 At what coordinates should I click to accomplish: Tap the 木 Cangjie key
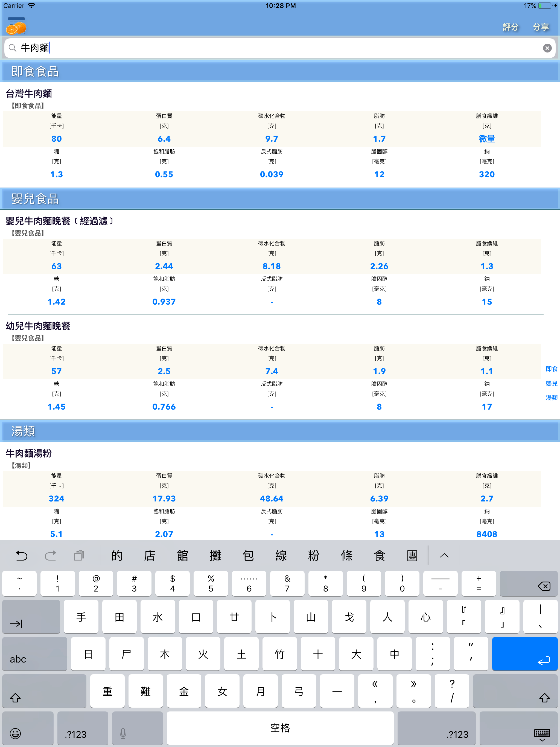pos(165,654)
